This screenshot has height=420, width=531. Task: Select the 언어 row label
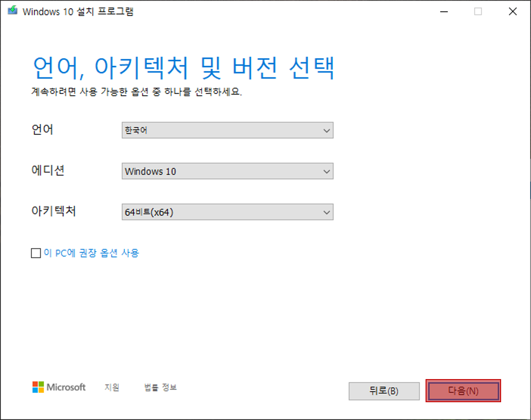43,130
